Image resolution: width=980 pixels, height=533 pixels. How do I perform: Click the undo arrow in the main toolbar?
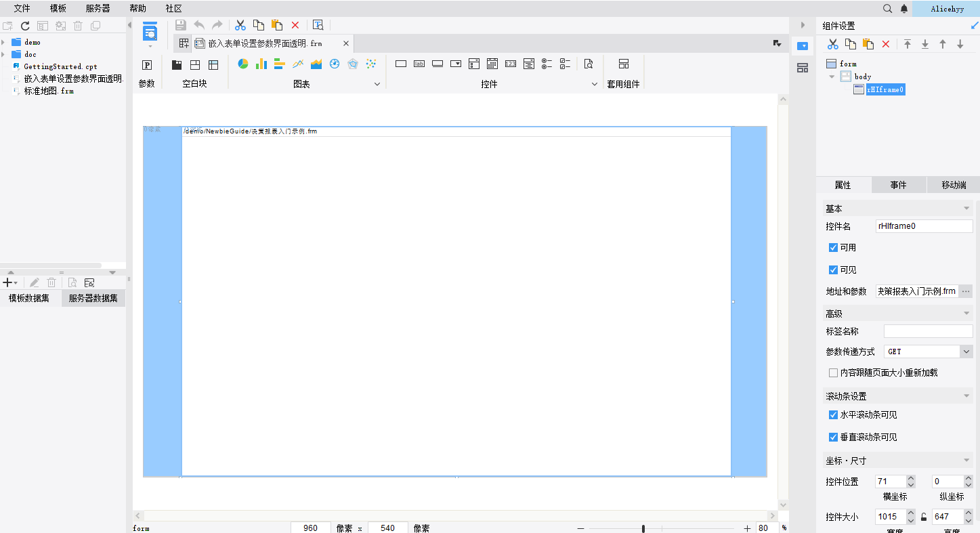coord(199,25)
